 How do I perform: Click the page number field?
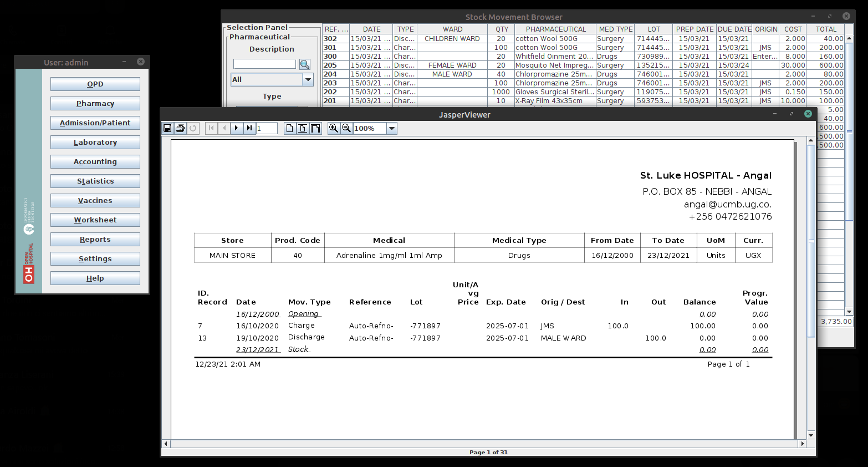point(267,128)
